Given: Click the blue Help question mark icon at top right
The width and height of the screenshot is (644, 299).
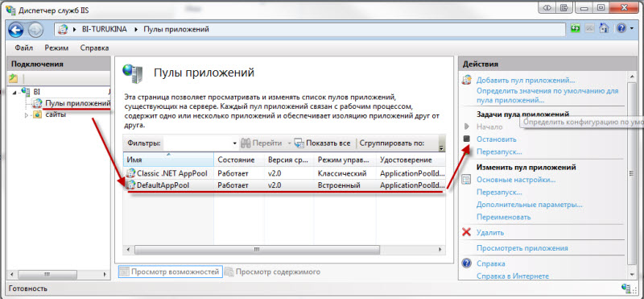Looking at the screenshot, I should pos(621,28).
